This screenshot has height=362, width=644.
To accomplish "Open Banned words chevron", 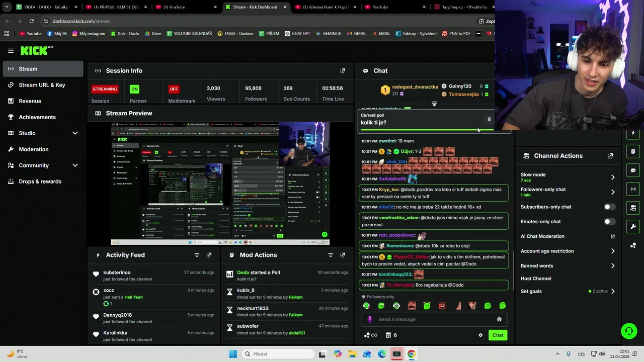I will 612,266.
